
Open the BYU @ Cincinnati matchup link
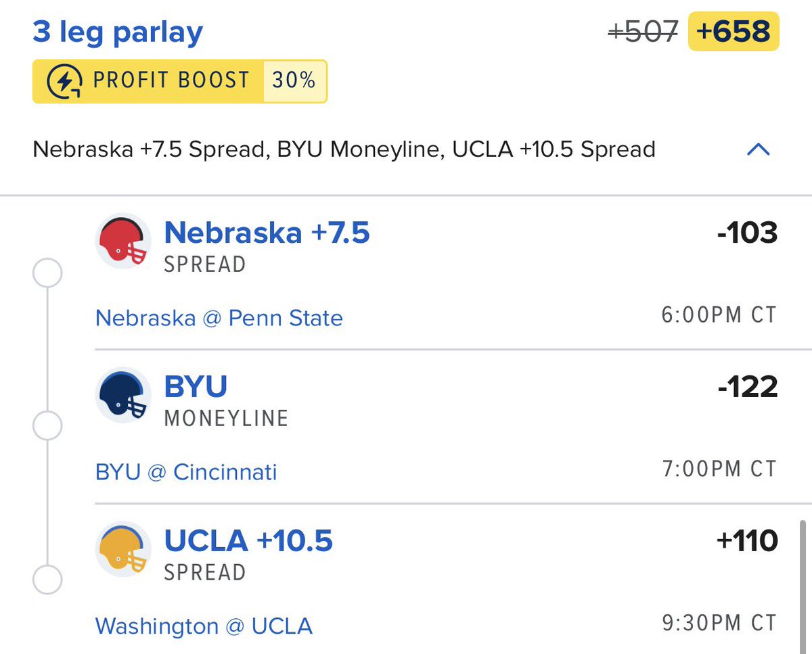[x=187, y=471]
